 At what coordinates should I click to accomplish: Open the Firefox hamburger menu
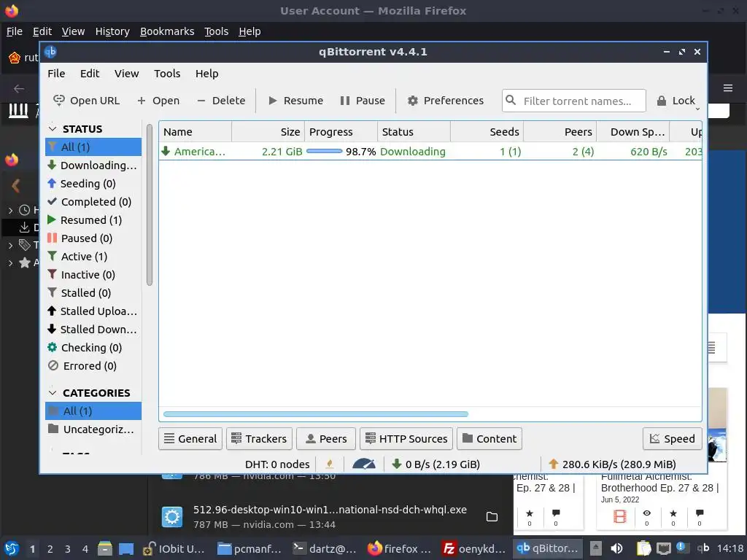(x=728, y=88)
